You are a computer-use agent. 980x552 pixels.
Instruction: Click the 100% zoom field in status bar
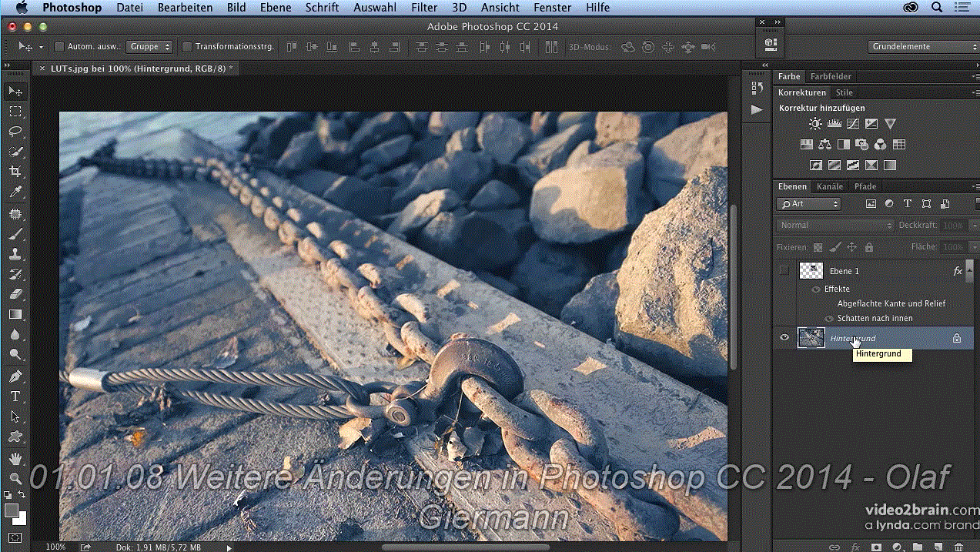pos(55,547)
